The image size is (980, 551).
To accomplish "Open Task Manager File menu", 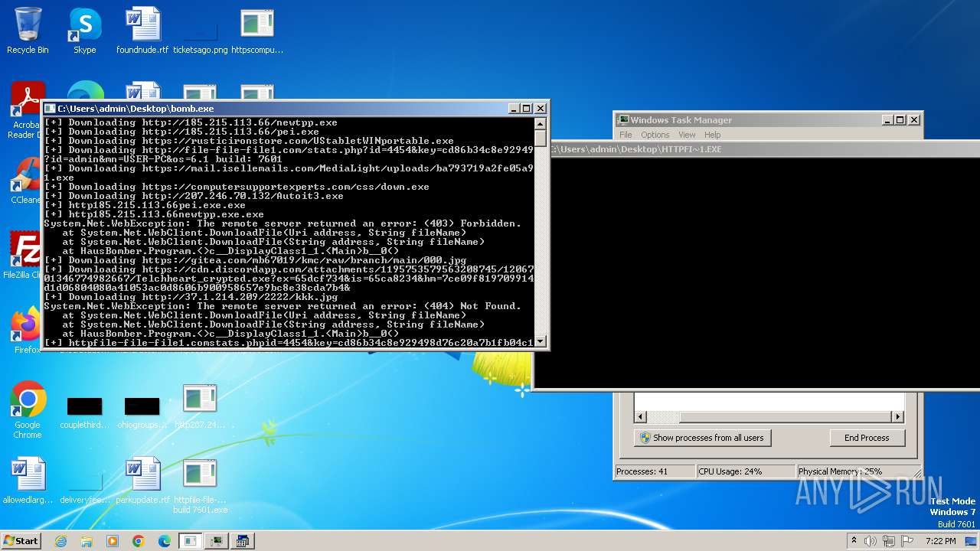I will (x=626, y=135).
